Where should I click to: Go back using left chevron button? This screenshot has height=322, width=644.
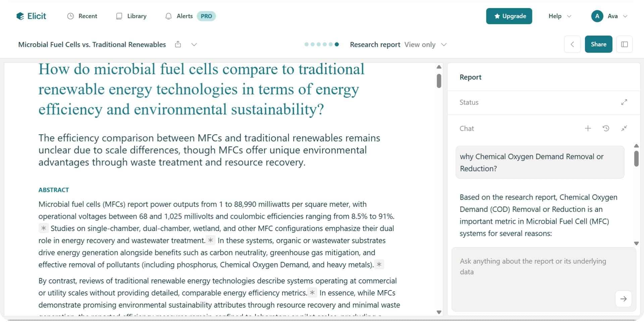click(x=572, y=44)
